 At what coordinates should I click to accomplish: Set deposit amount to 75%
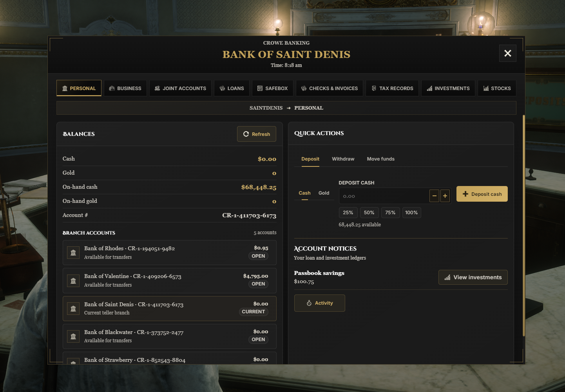(390, 213)
